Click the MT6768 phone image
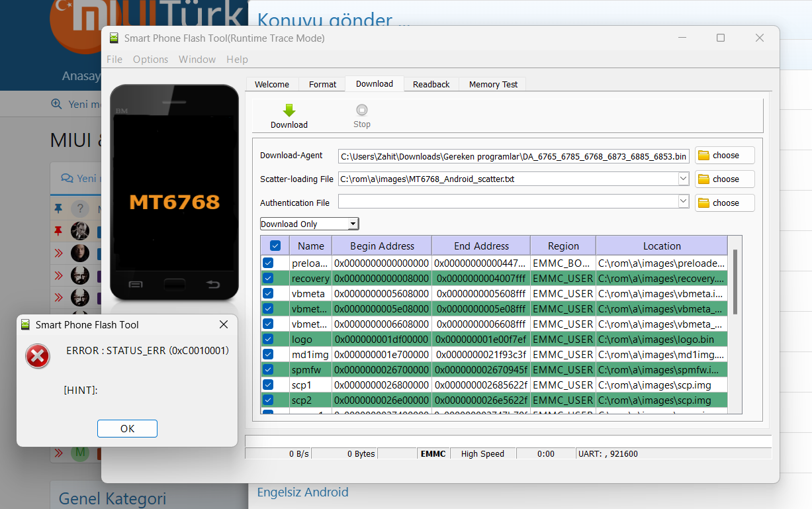 pos(175,193)
